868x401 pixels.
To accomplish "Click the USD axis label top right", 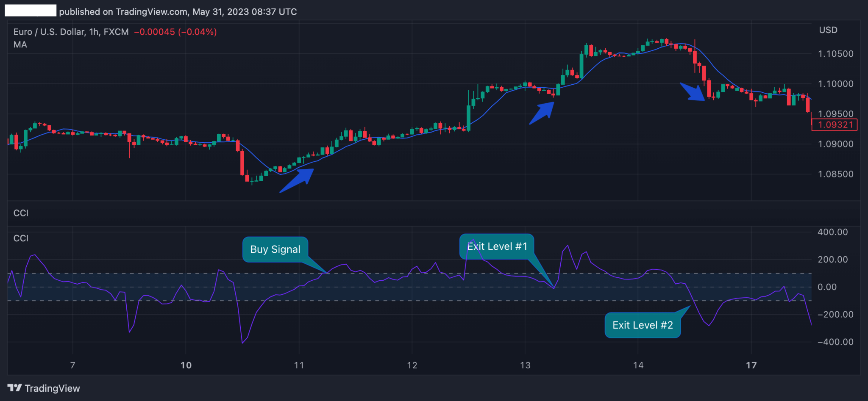I will [x=827, y=30].
